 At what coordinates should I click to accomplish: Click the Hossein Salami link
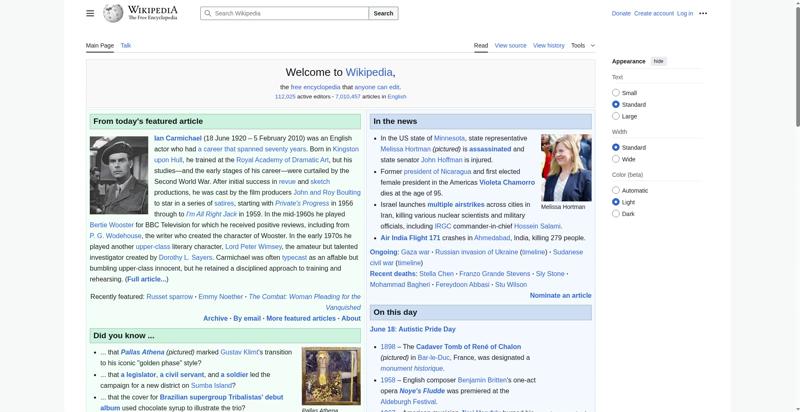pyautogui.click(x=537, y=226)
